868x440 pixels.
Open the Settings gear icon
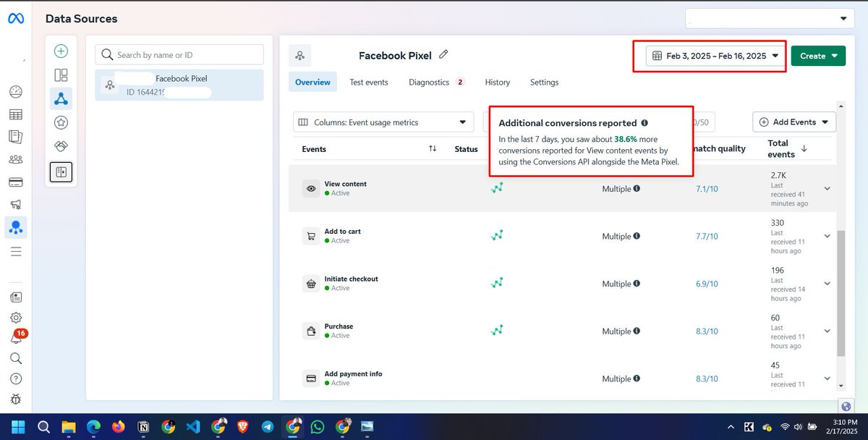tap(16, 317)
